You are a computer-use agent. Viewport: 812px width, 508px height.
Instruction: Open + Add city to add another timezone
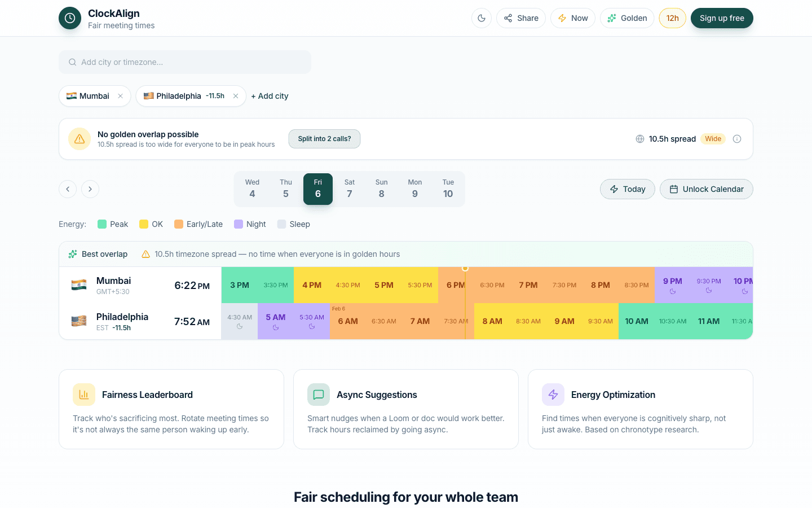[270, 96]
